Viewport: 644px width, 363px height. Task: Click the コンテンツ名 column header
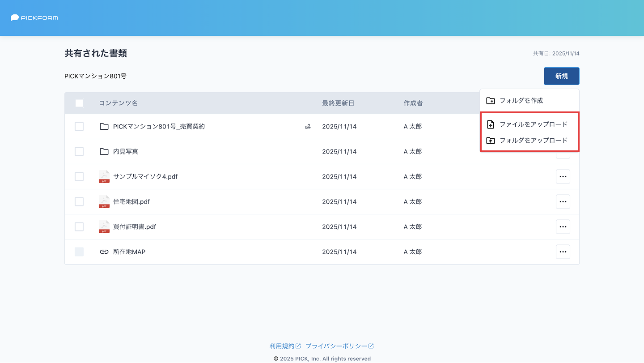(119, 103)
